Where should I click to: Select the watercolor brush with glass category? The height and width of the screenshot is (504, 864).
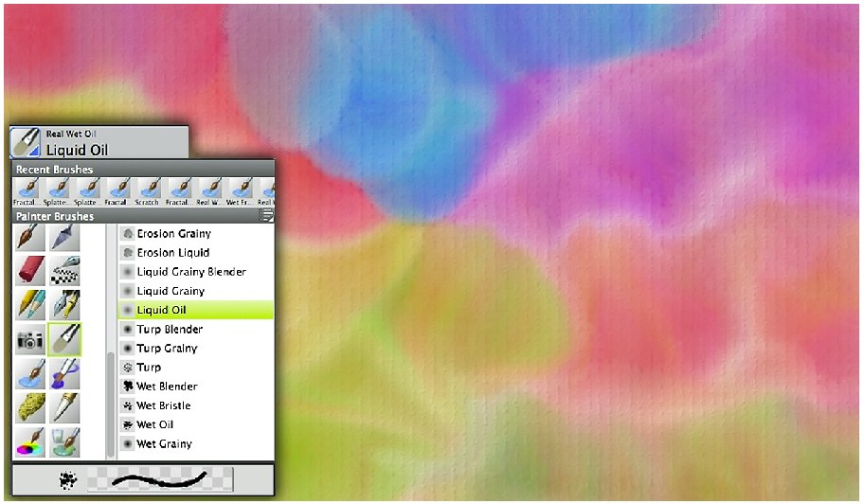coord(64,442)
